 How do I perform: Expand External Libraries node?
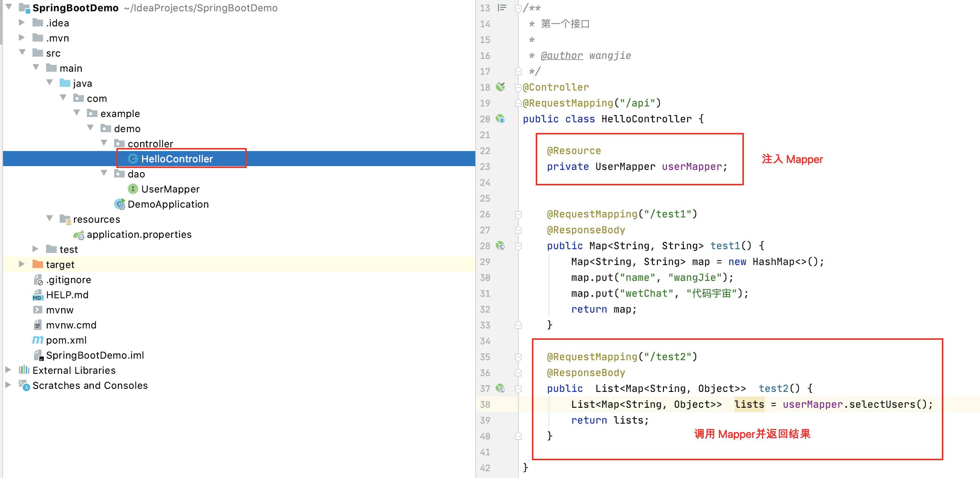[8, 370]
